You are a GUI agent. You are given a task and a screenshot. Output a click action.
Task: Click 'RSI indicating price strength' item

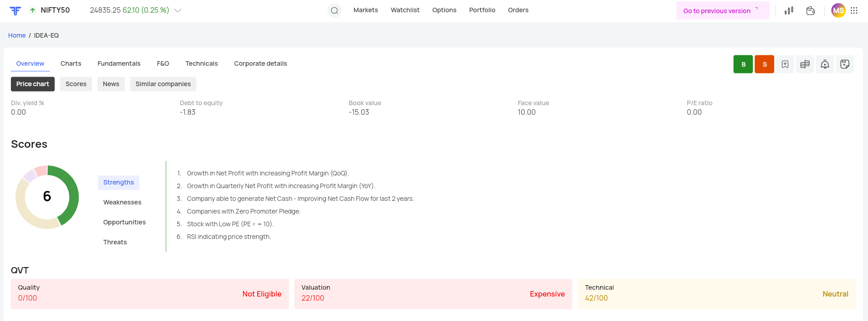coord(229,237)
